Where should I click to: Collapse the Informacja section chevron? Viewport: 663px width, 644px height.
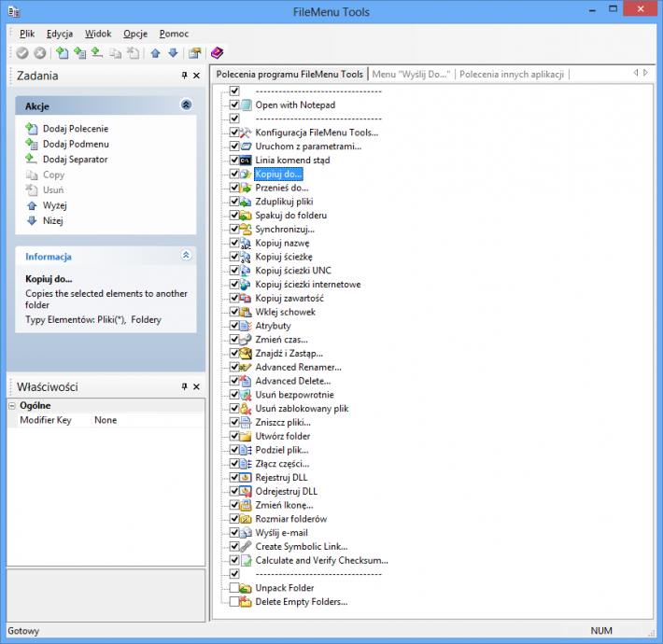pyautogui.click(x=186, y=255)
